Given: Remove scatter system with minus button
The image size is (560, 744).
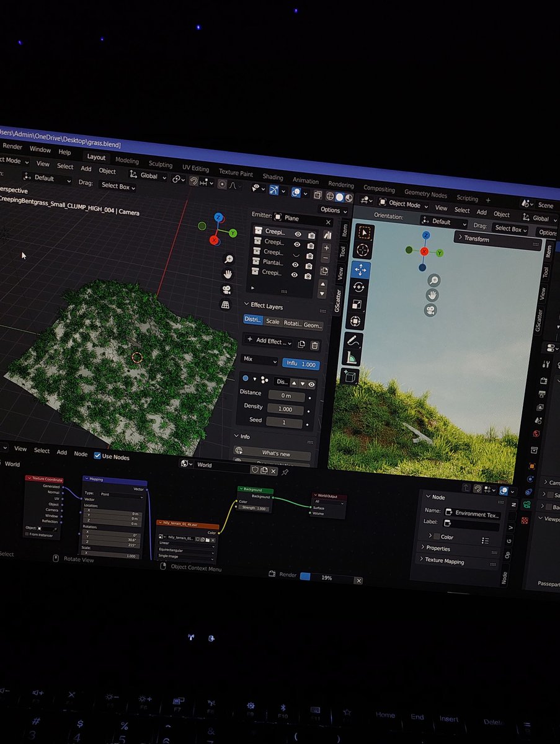Looking at the screenshot, I should click(x=326, y=257).
